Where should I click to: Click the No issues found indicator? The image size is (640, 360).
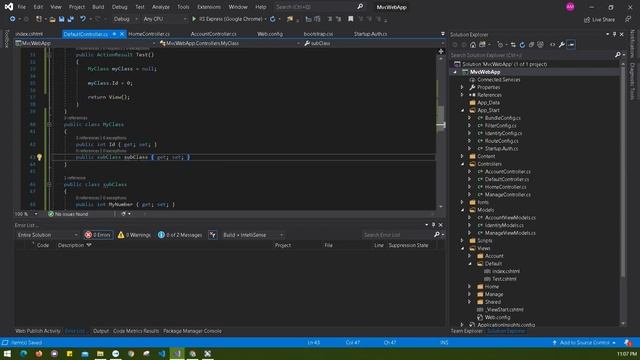68,214
